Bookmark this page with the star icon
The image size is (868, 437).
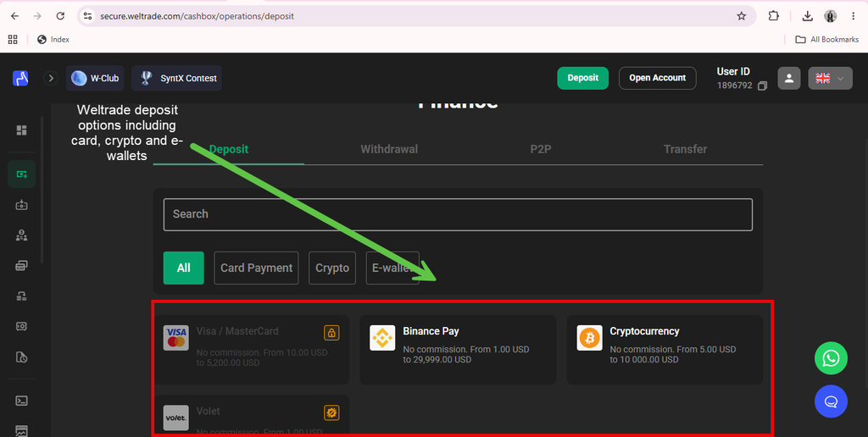click(x=741, y=16)
